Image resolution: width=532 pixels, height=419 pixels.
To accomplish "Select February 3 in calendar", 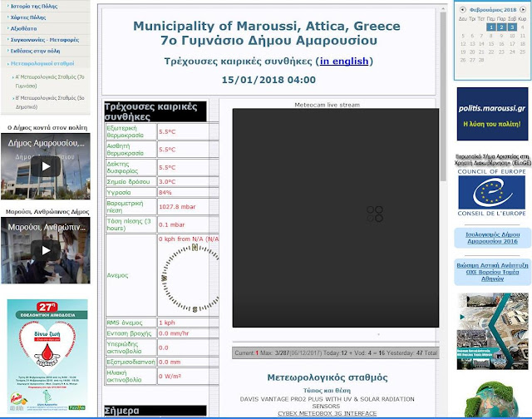I will (x=512, y=27).
